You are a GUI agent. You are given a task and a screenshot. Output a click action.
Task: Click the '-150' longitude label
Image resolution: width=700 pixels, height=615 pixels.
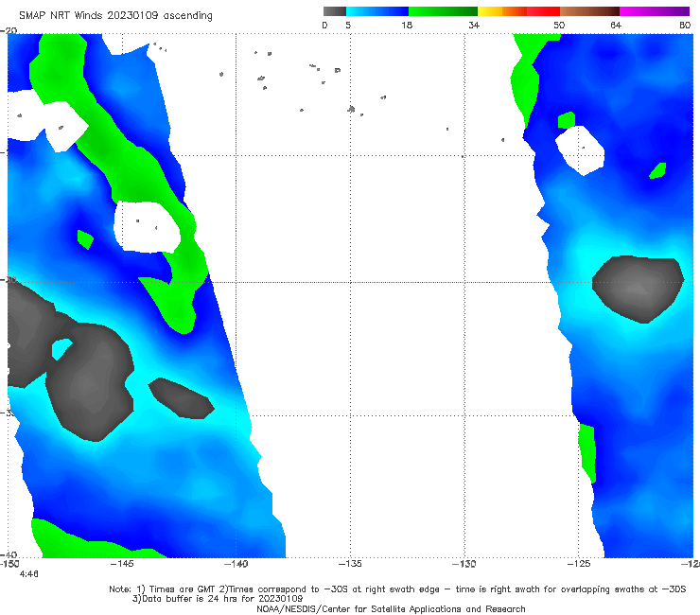(x=9, y=564)
